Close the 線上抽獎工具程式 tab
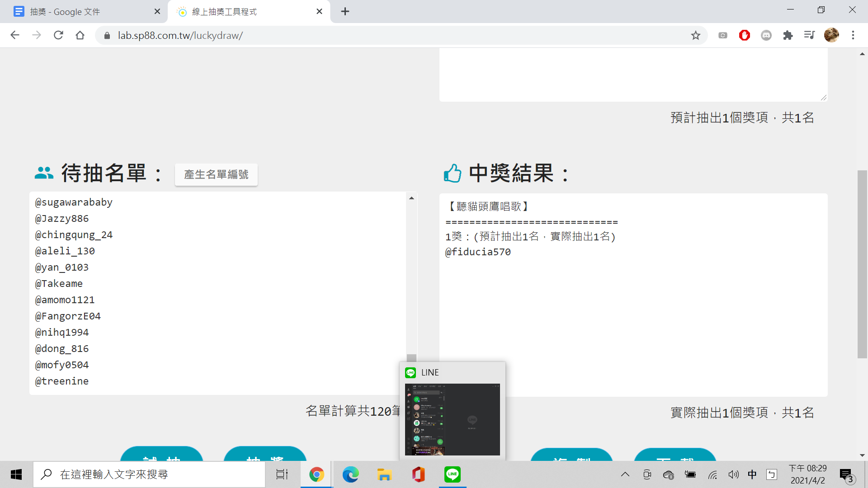Screen dimensions: 868x488 click(320, 12)
